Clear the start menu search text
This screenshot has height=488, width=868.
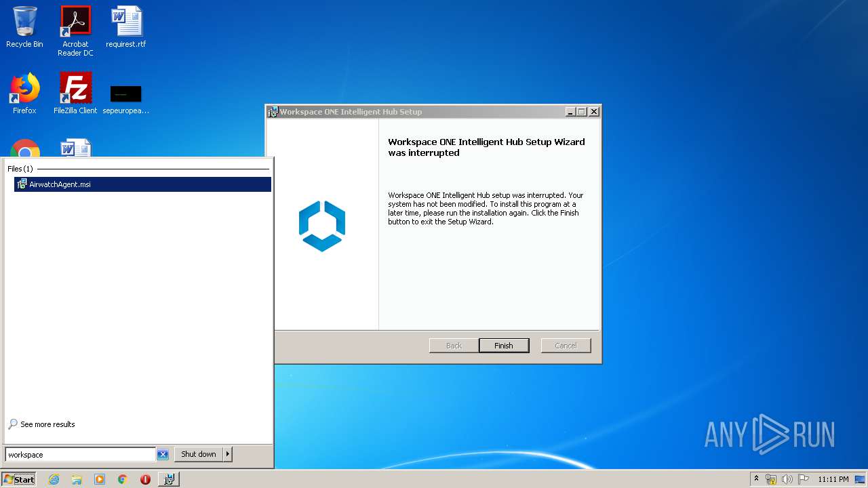(163, 455)
